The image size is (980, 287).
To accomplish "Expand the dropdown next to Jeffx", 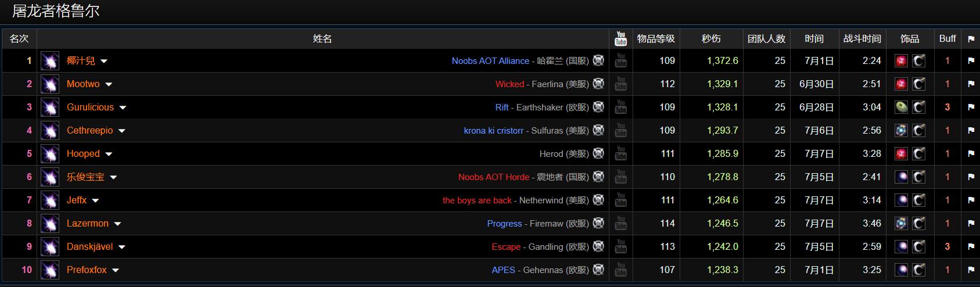I will (95, 200).
